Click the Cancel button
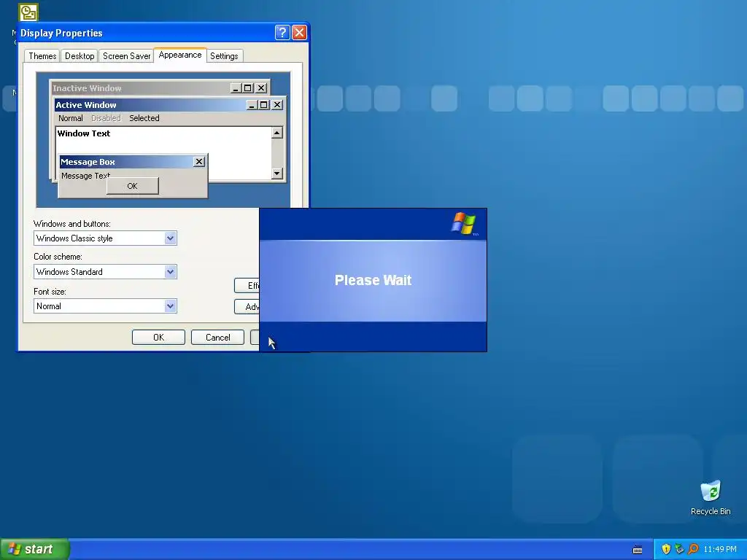Screen dimensions: 747x560 click(x=217, y=337)
